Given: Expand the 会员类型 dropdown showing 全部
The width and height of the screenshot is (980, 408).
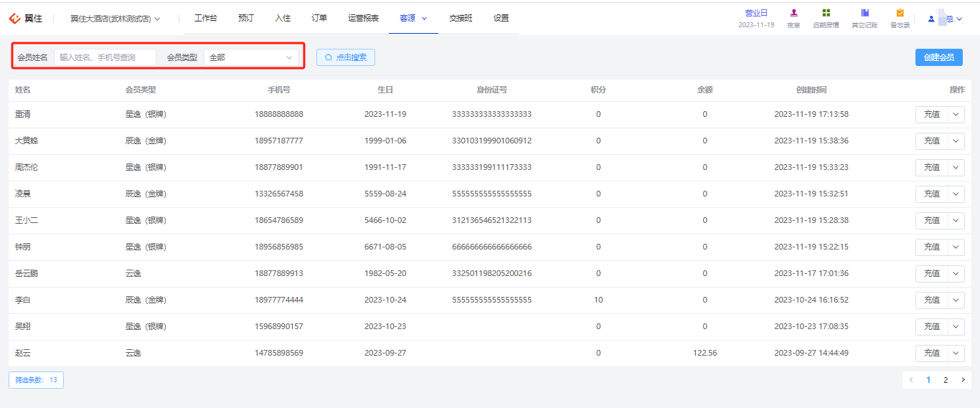Looking at the screenshot, I should (x=251, y=57).
